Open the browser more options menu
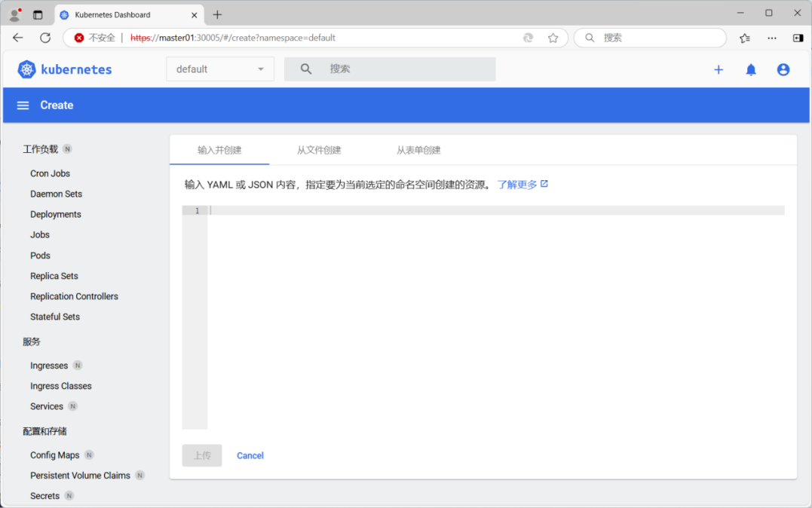Viewport: 812px width, 508px height. coord(771,38)
